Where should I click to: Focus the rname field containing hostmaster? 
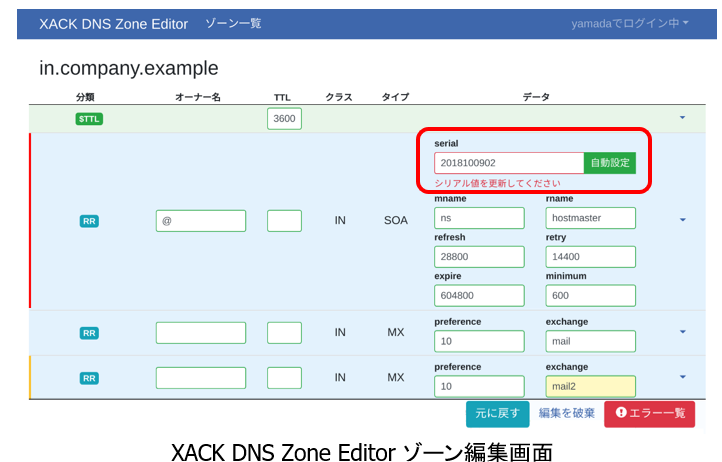tap(590, 218)
